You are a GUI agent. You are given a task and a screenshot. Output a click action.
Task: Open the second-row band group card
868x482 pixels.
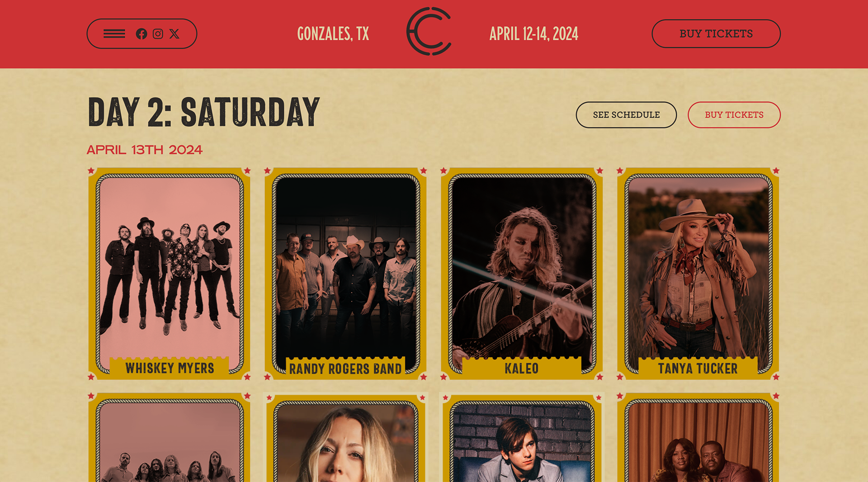170,438
